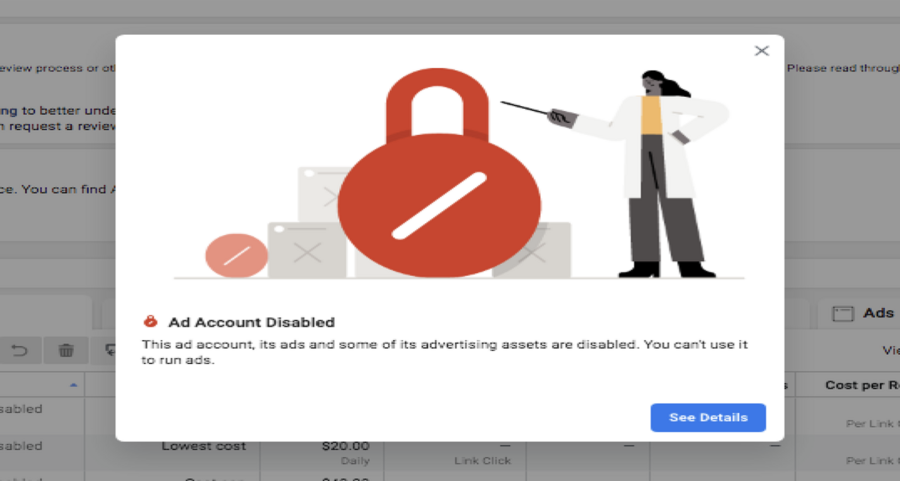Click the trash delete icon
This screenshot has height=481, width=900.
click(66, 350)
